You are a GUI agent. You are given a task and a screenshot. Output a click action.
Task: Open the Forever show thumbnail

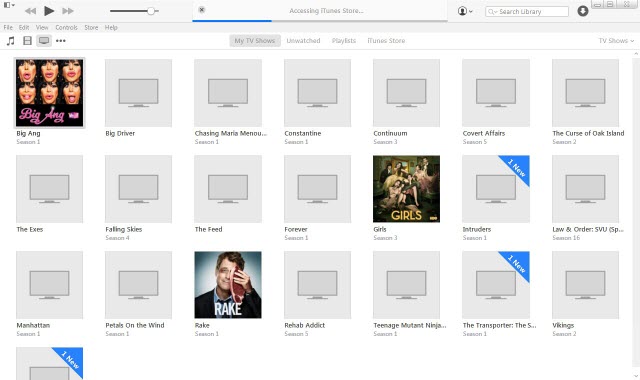(x=318, y=189)
